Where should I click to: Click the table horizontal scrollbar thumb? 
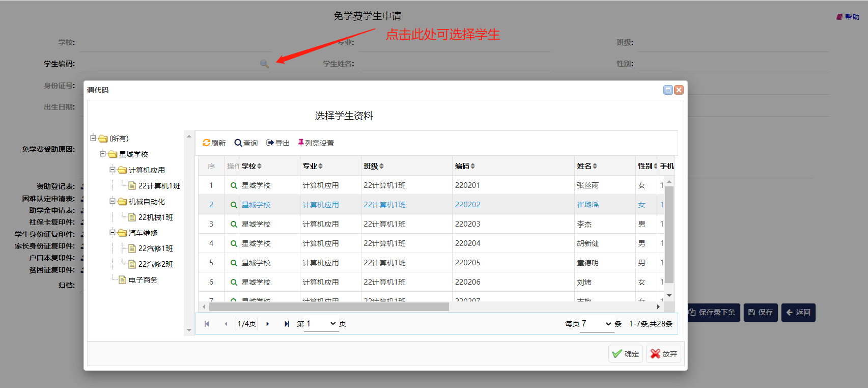[x=329, y=307]
